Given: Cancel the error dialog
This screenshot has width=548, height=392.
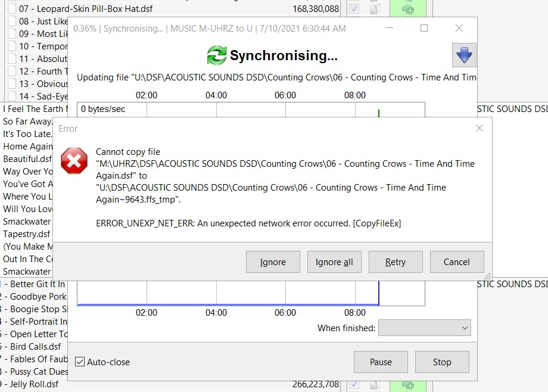Looking at the screenshot, I should pyautogui.click(x=457, y=262).
